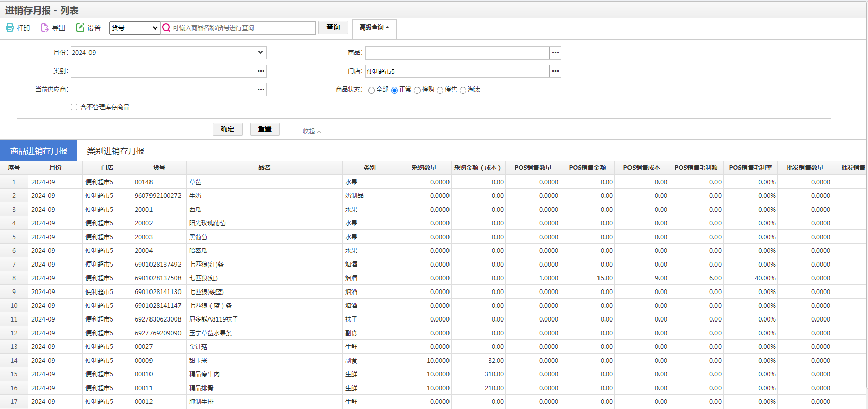Open the Settings (设置) icon

[x=80, y=27]
